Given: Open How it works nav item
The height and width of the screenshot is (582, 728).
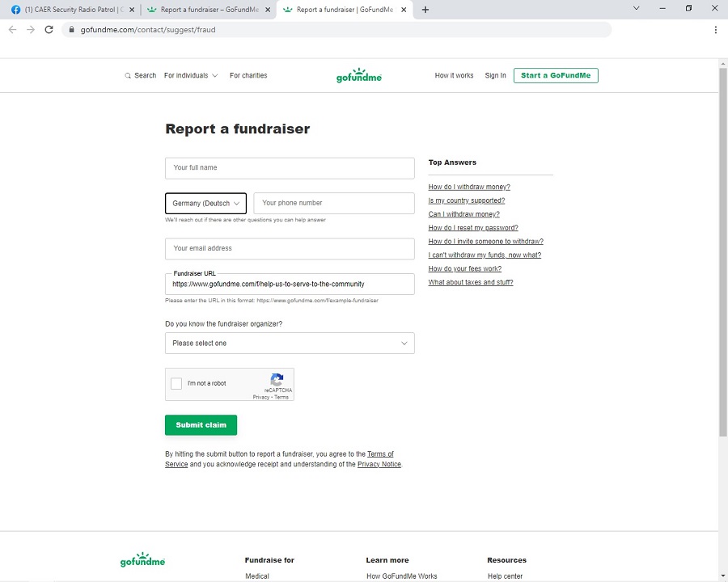Looking at the screenshot, I should (454, 76).
